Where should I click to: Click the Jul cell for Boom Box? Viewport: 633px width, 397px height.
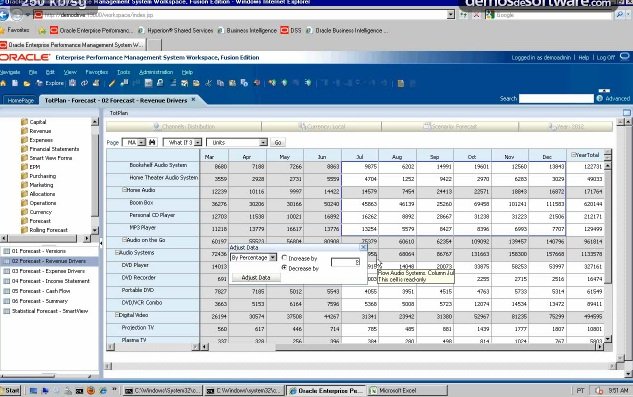[360, 204]
